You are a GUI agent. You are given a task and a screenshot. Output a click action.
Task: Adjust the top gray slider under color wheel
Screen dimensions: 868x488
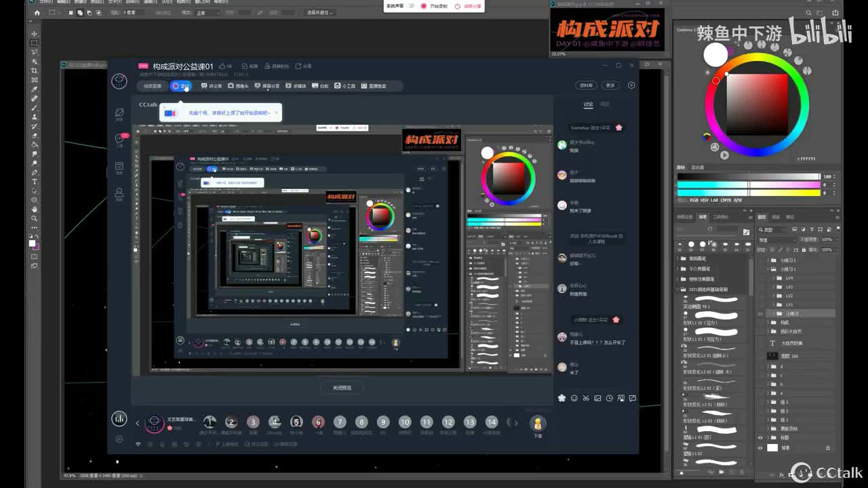pyautogui.click(x=749, y=176)
